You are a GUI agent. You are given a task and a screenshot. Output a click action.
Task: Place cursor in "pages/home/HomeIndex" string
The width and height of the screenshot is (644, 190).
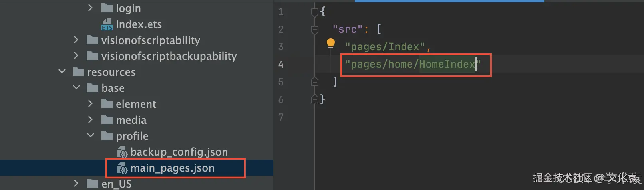(413, 64)
